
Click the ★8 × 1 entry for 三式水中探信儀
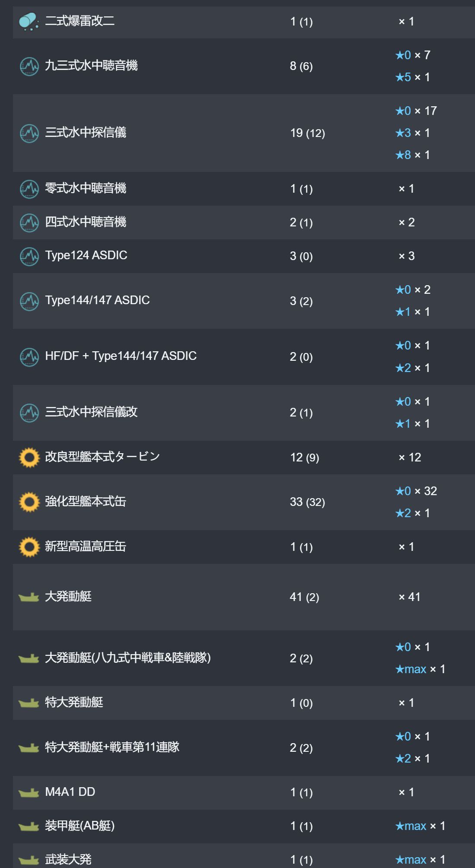412,155
